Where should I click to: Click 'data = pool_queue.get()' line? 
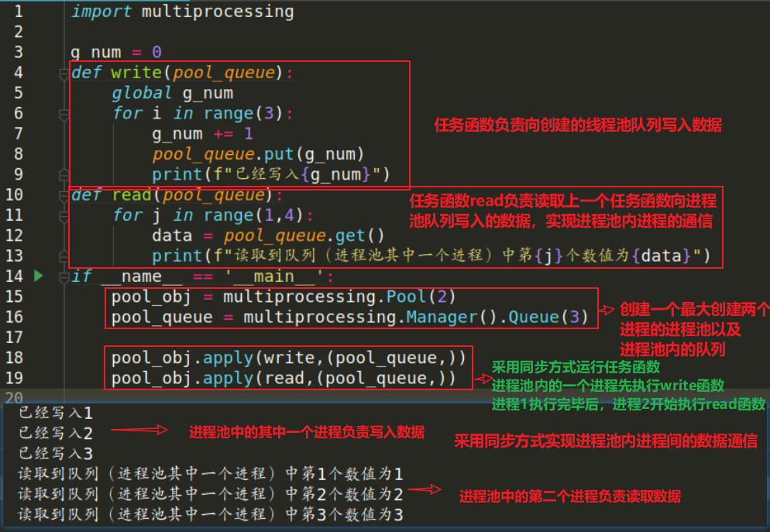coord(268,235)
